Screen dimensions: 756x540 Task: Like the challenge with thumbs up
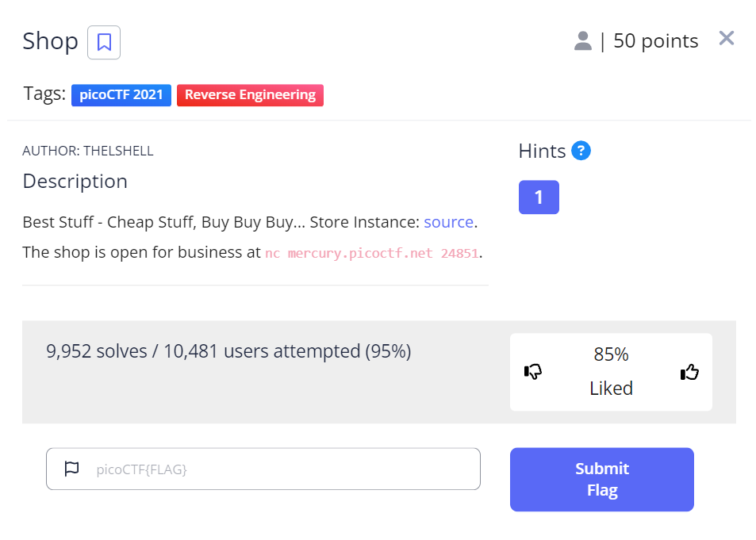[689, 371]
